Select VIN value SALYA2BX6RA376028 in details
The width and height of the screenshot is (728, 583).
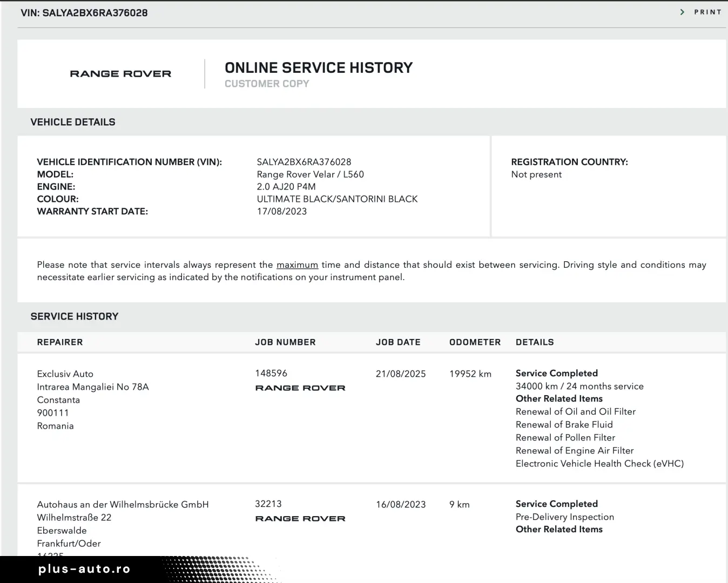[x=304, y=162]
